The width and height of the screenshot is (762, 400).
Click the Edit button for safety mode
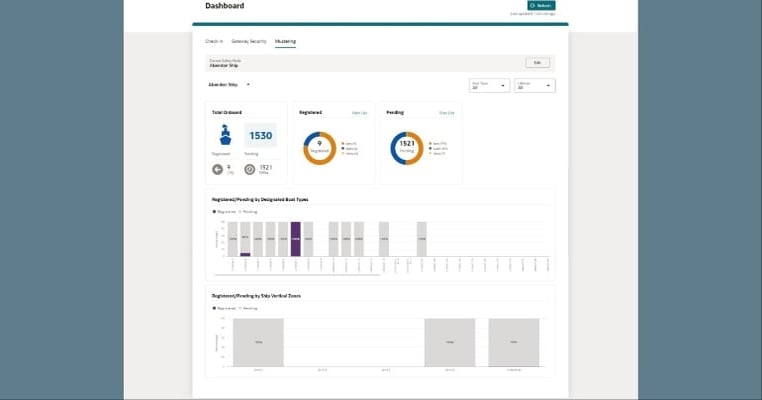(537, 63)
